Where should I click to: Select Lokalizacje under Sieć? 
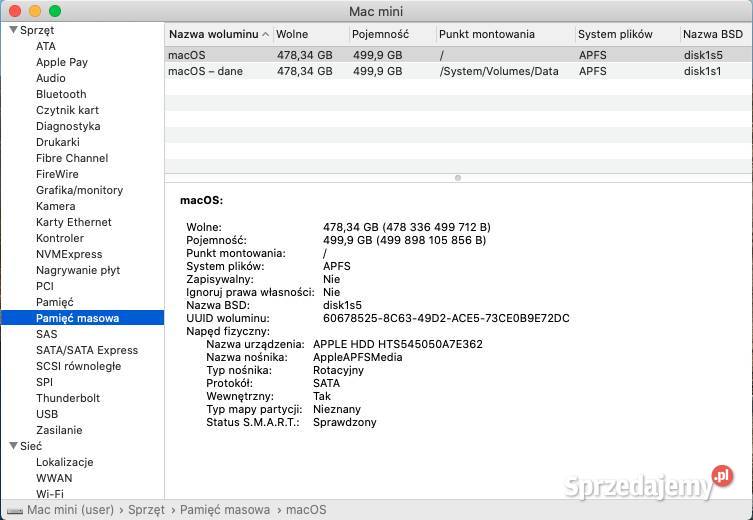coord(64,462)
